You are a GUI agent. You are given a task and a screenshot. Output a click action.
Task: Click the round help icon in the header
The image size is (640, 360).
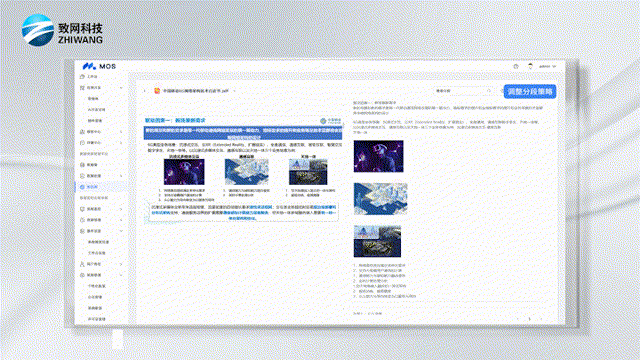click(516, 66)
